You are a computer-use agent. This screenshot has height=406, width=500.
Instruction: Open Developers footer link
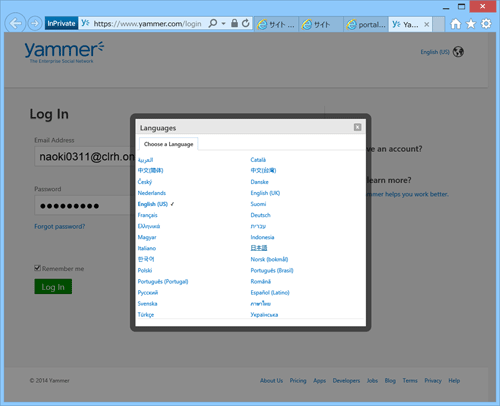click(346, 380)
